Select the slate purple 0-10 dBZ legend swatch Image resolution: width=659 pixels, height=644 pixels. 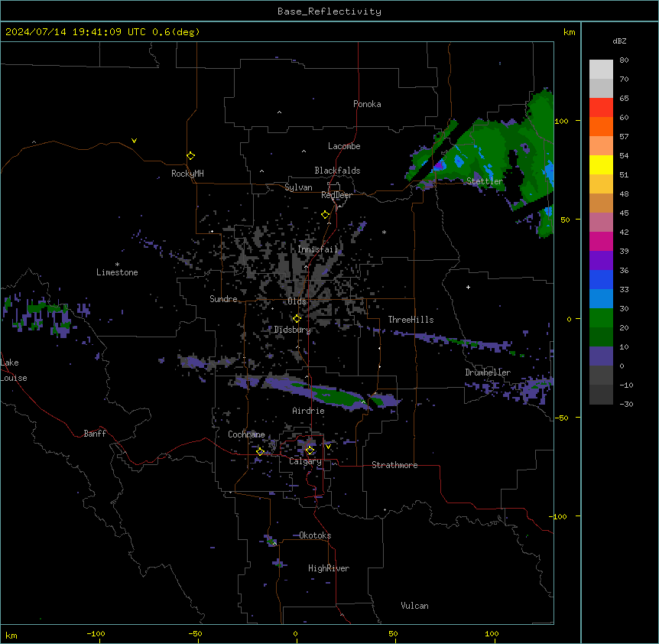click(601, 356)
